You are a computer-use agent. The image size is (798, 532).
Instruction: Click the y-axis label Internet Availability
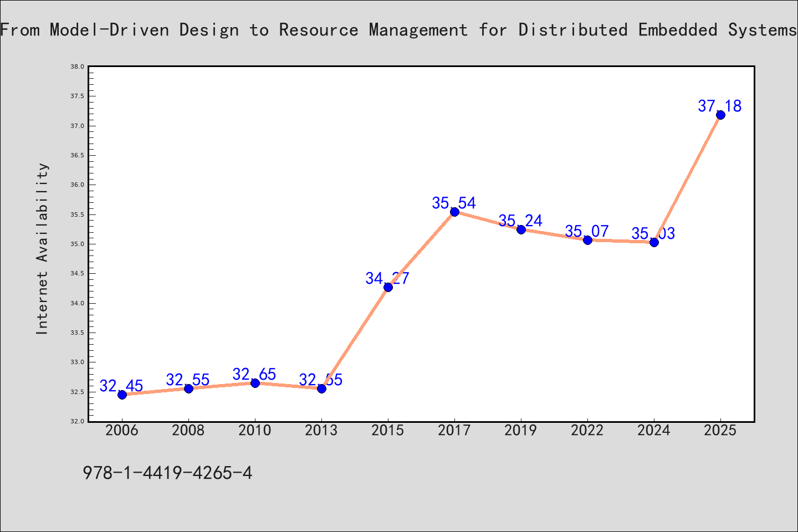(x=42, y=248)
